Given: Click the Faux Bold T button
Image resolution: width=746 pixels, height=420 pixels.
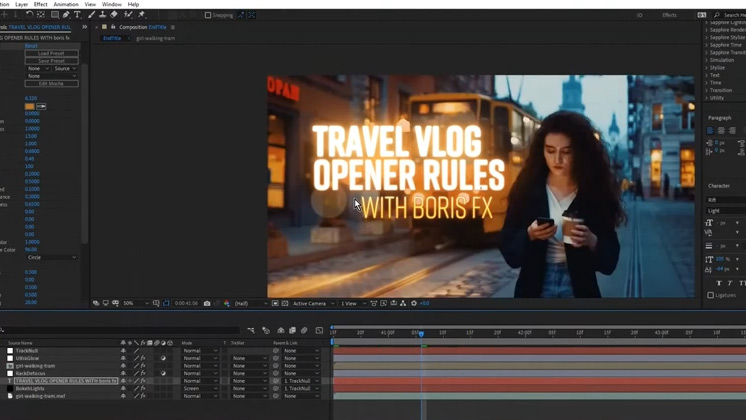Looking at the screenshot, I should pyautogui.click(x=718, y=283).
